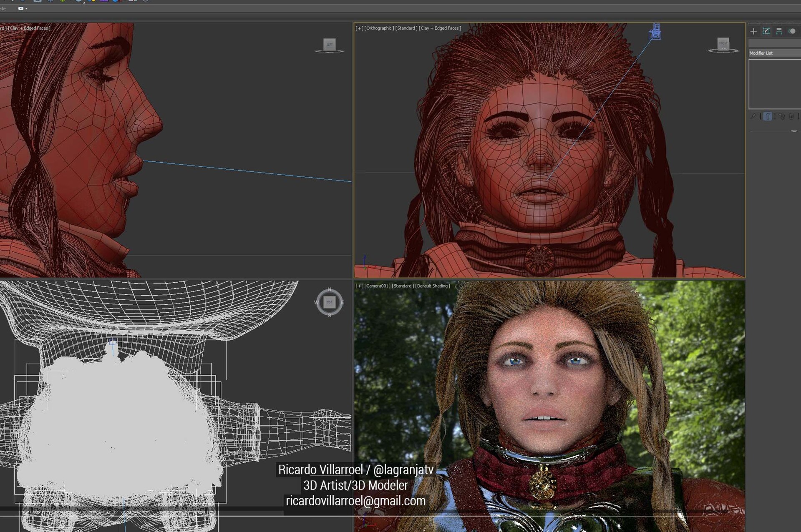Delete modifier using the trash icon
The height and width of the screenshot is (532, 801).
791,117
